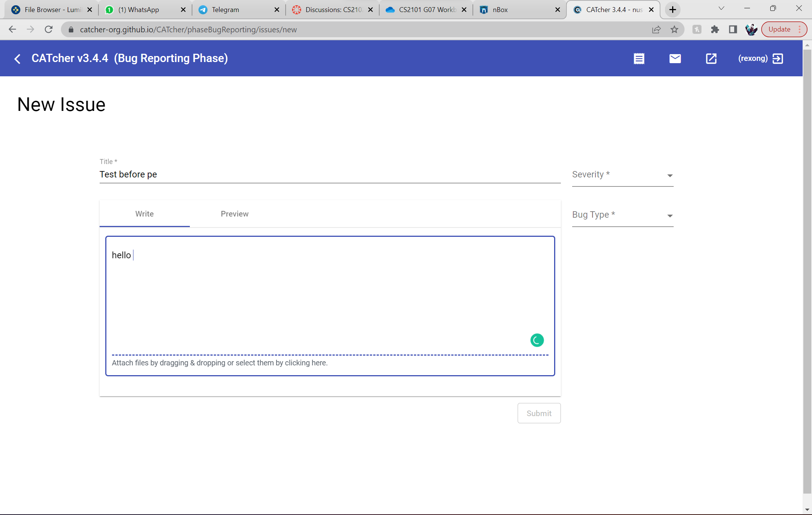Click the Title input field

tap(329, 174)
